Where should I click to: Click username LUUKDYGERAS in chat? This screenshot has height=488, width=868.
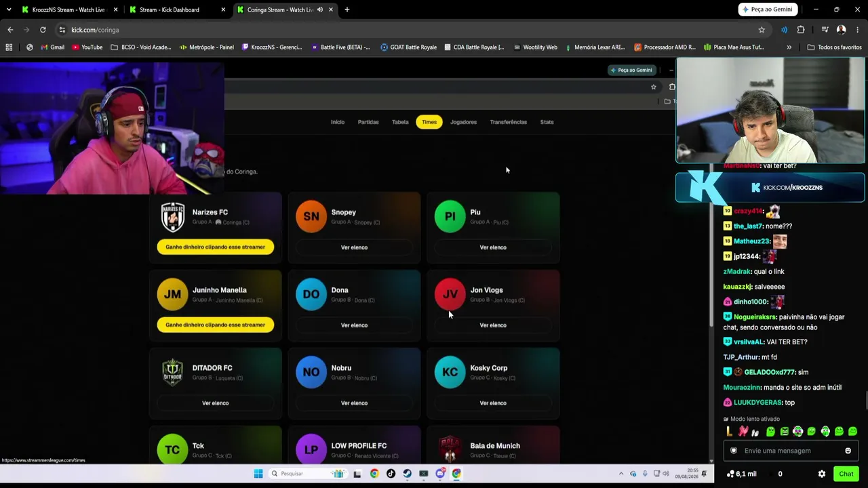coord(757,403)
